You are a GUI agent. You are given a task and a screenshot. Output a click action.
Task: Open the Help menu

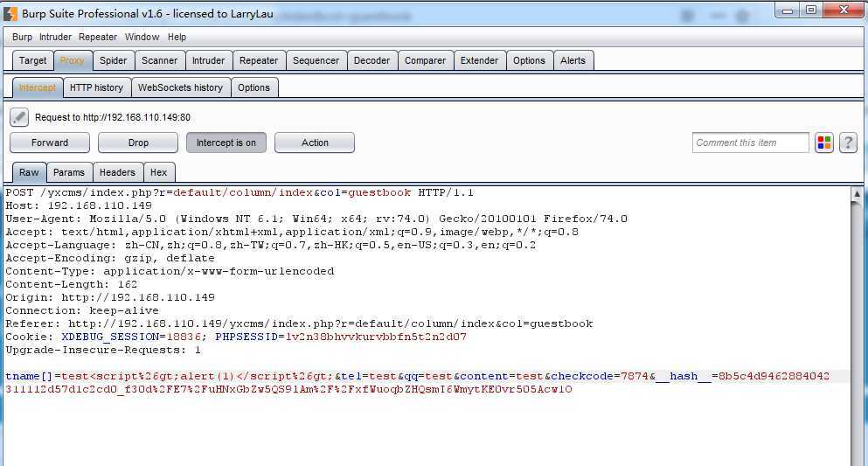point(177,37)
